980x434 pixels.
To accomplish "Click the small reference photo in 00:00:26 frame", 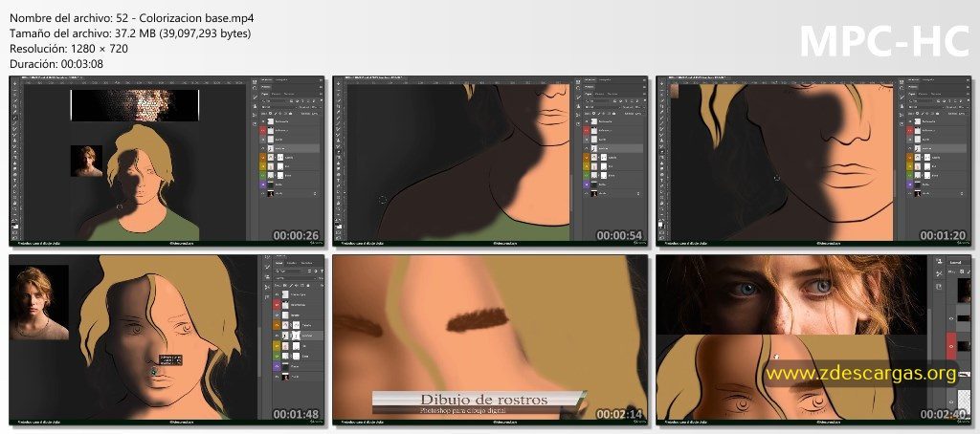I will [86, 162].
